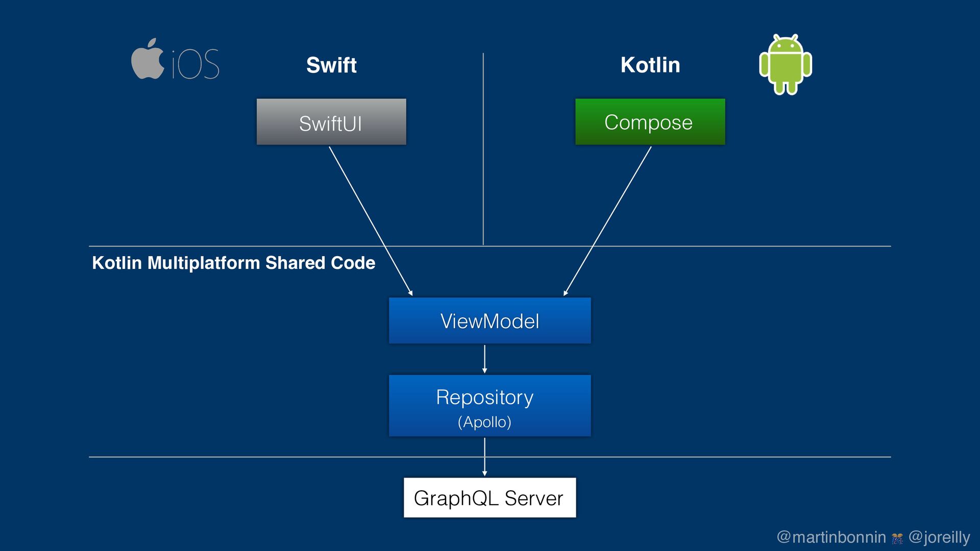Click arrow between ViewModel and Repository

[x=484, y=359]
